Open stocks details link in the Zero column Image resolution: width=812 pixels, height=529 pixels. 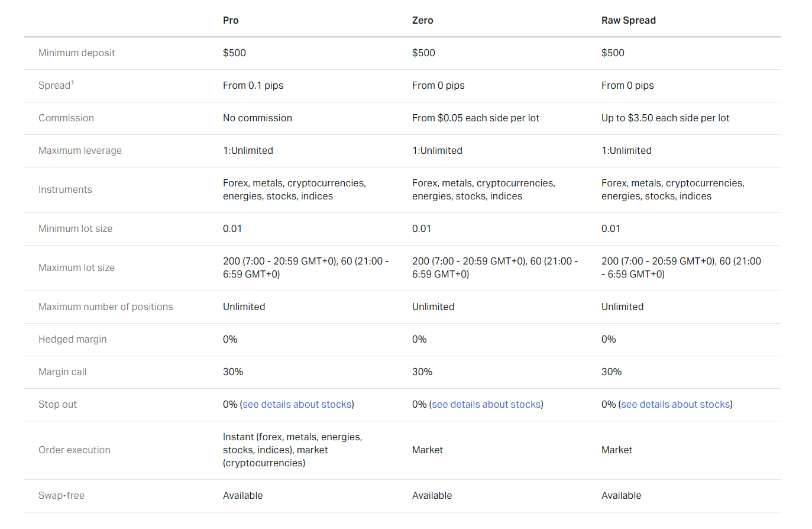coord(486,404)
